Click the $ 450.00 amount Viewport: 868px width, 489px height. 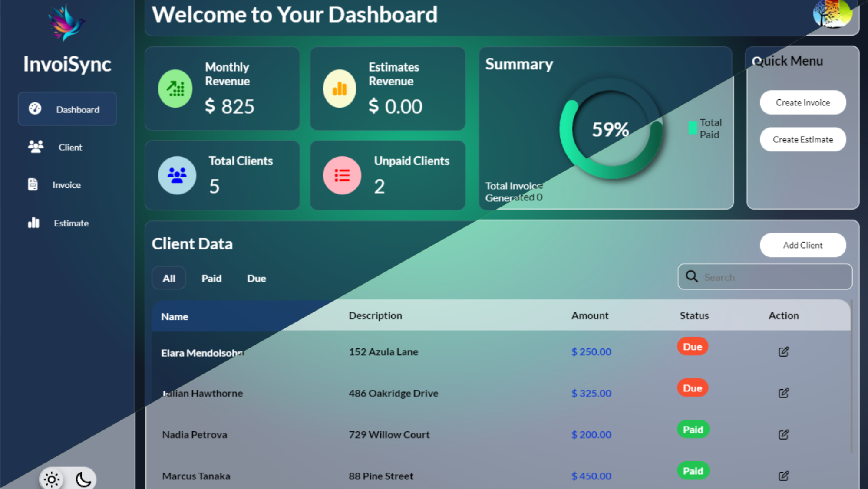coord(591,476)
